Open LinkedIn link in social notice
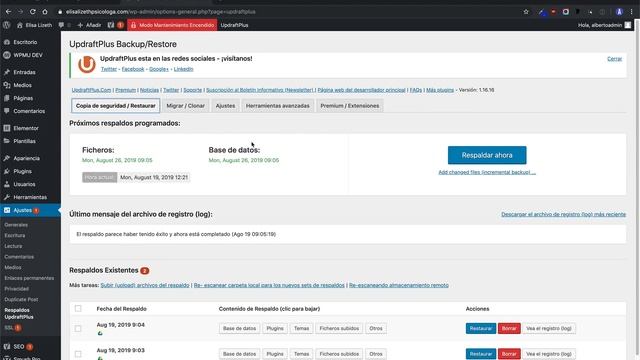 [x=183, y=69]
